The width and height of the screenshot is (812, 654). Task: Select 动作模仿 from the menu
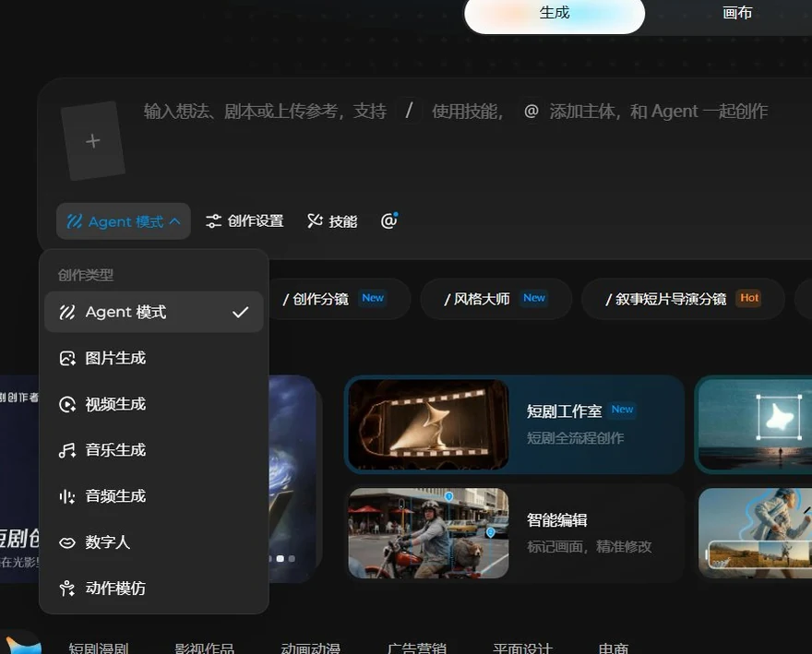pos(154,589)
